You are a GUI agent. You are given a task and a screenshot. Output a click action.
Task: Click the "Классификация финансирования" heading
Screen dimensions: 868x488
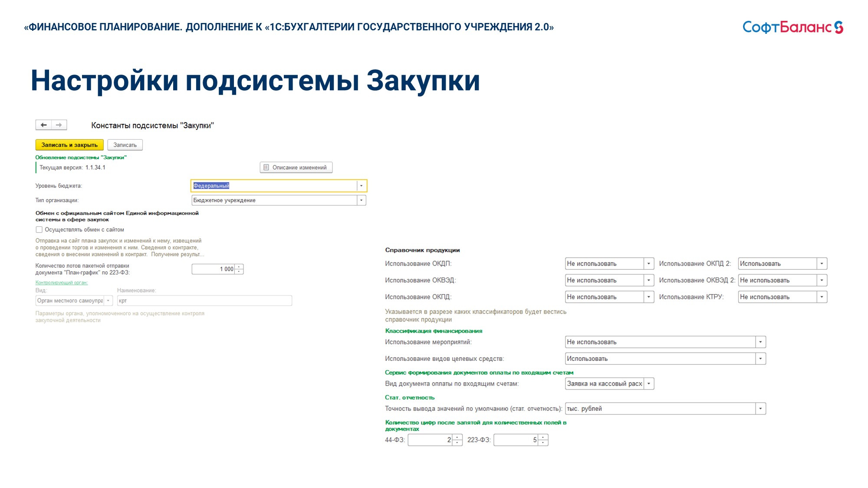pos(434,331)
